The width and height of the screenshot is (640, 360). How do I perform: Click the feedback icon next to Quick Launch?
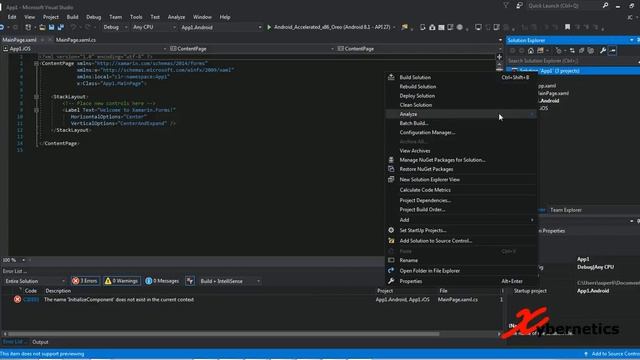pos(519,5)
